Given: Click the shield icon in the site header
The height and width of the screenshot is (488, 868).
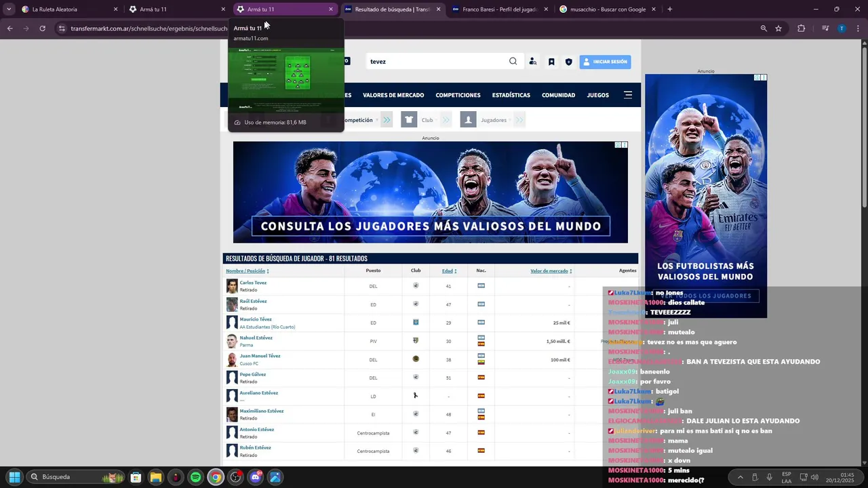Looking at the screenshot, I should click(568, 62).
